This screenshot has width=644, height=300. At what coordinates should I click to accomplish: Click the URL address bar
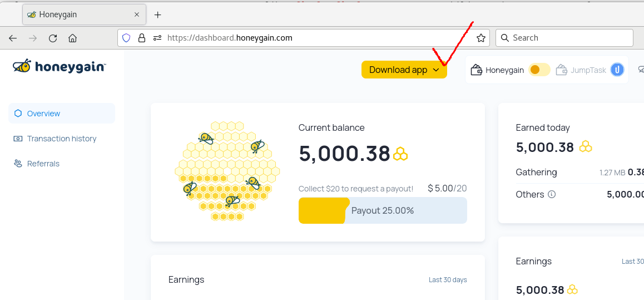pos(304,38)
